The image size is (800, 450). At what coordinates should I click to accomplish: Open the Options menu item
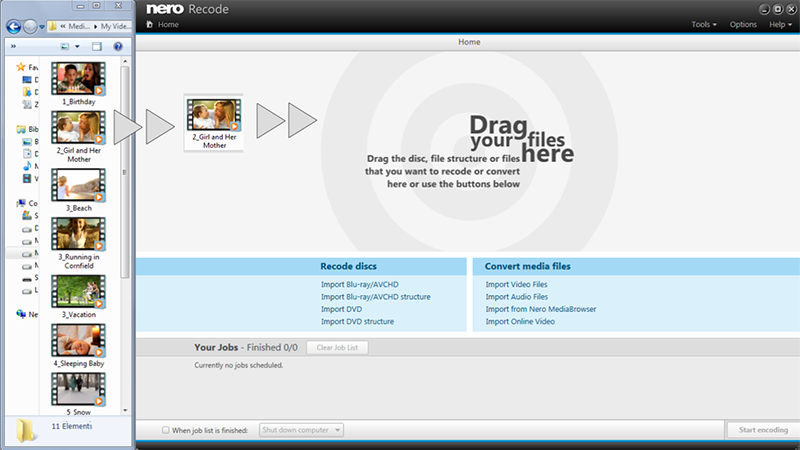(743, 24)
